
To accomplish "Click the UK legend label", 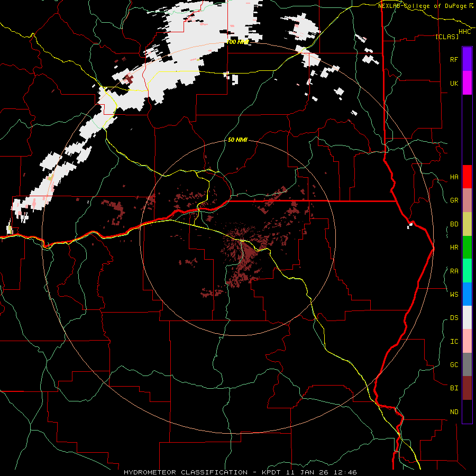I will (x=454, y=83).
